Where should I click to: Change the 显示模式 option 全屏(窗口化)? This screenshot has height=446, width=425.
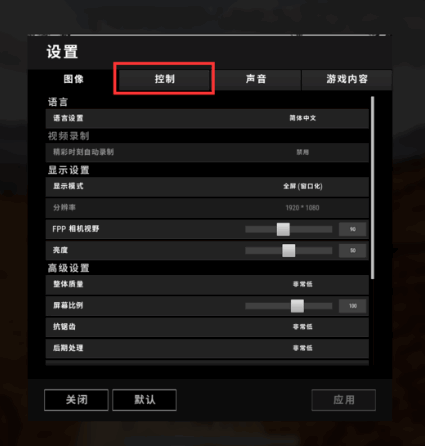(302, 186)
